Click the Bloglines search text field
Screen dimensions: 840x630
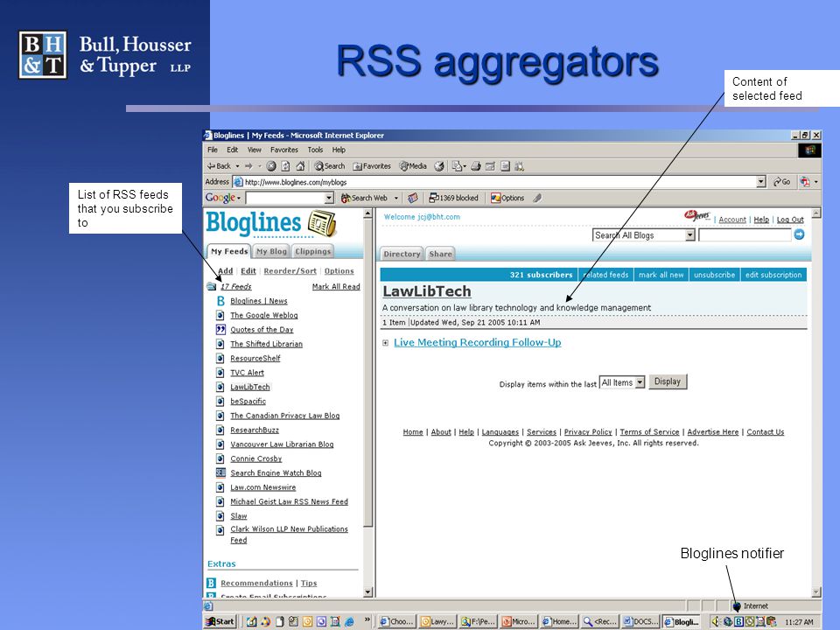[745, 234]
